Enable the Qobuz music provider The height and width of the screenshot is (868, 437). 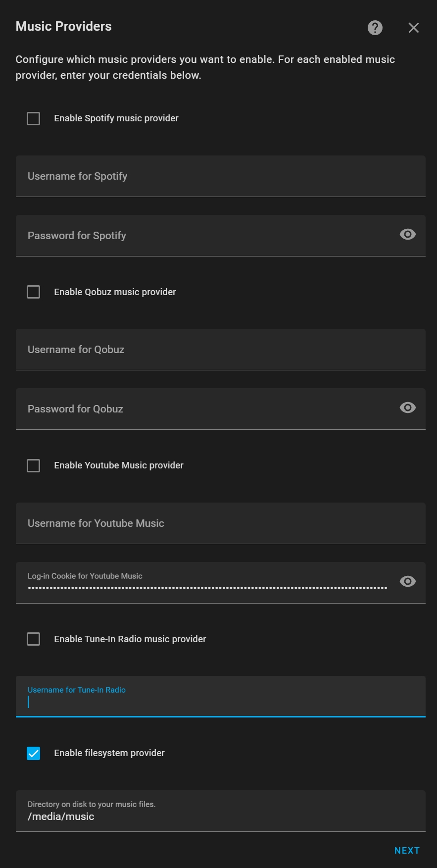(x=33, y=292)
